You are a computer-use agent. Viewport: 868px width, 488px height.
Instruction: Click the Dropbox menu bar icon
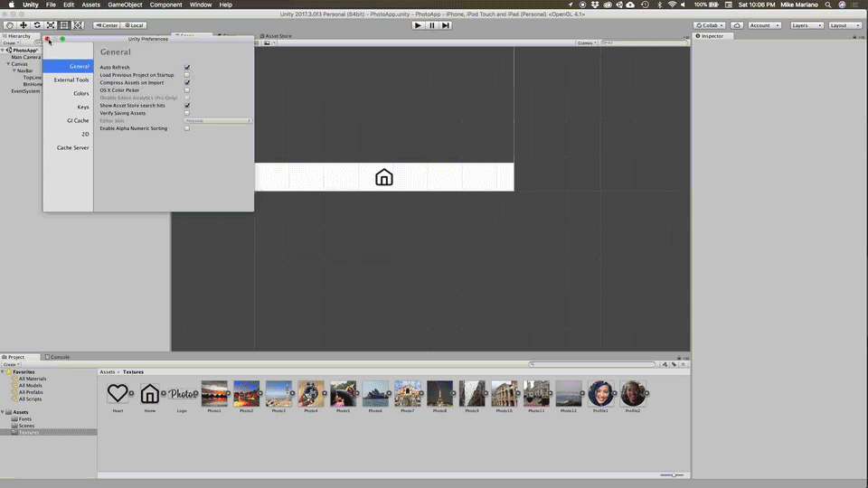595,5
